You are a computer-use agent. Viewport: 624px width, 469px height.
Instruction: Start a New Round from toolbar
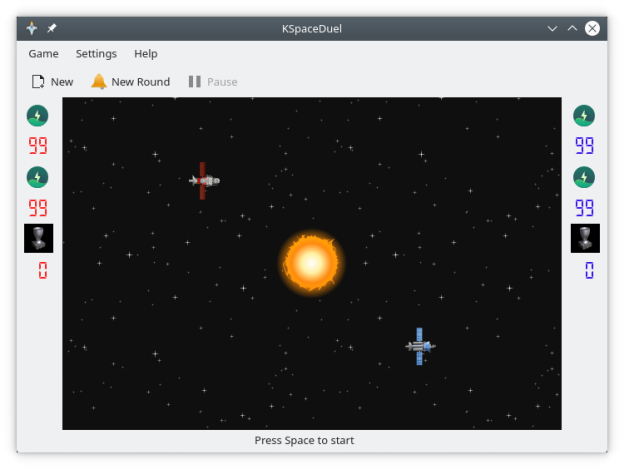pyautogui.click(x=130, y=82)
